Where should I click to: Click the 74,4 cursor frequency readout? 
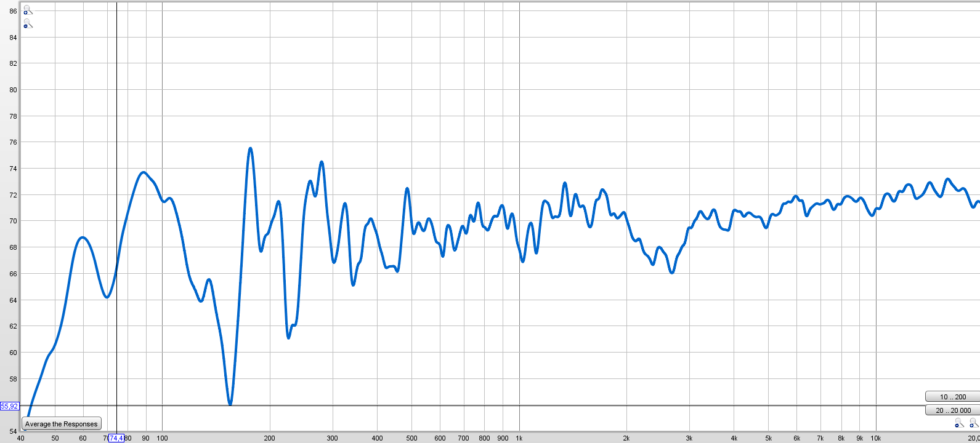click(x=116, y=438)
